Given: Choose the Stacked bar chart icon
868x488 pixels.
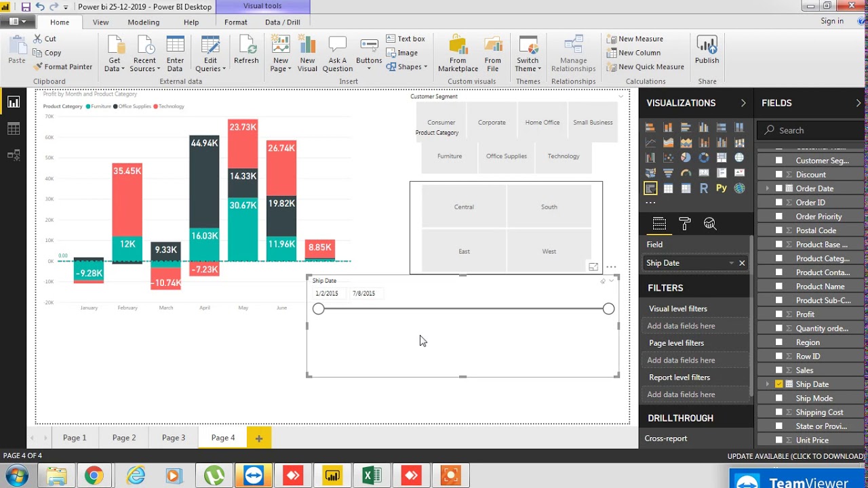Looking at the screenshot, I should click(x=650, y=127).
